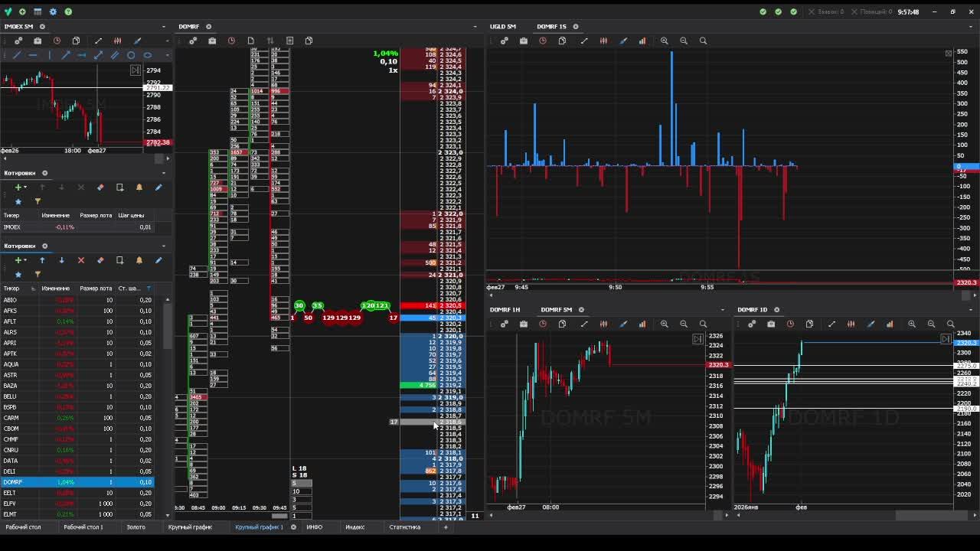Click the blue up arrow in lower Котировки toolbar
Viewport: 980px width, 551px height.
[x=42, y=260]
